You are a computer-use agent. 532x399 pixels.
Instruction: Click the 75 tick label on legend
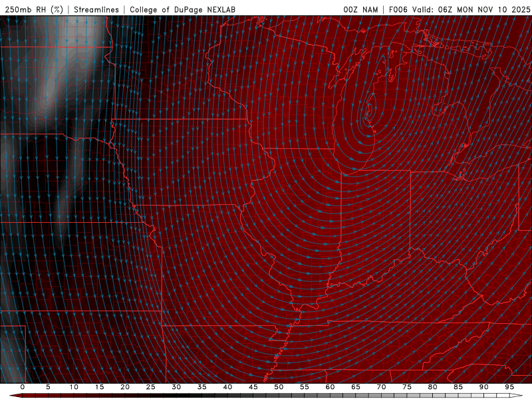(407, 387)
